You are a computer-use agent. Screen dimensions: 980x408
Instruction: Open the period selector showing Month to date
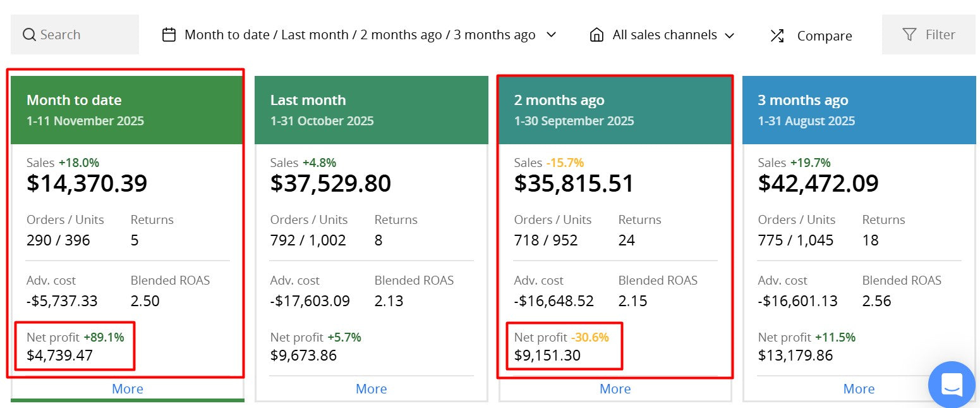360,35
